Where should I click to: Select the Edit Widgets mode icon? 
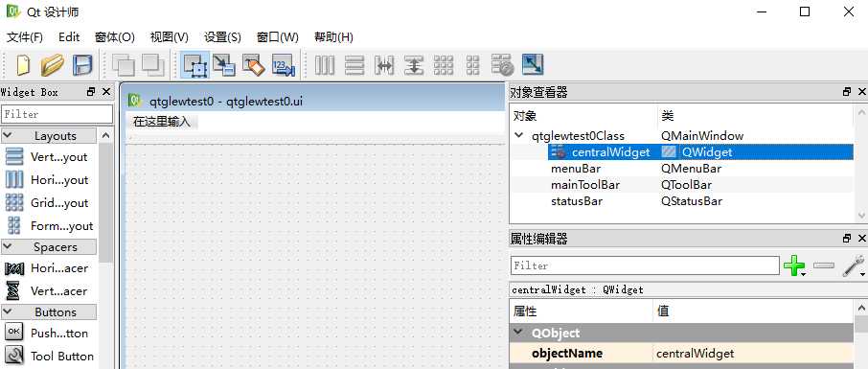click(194, 65)
